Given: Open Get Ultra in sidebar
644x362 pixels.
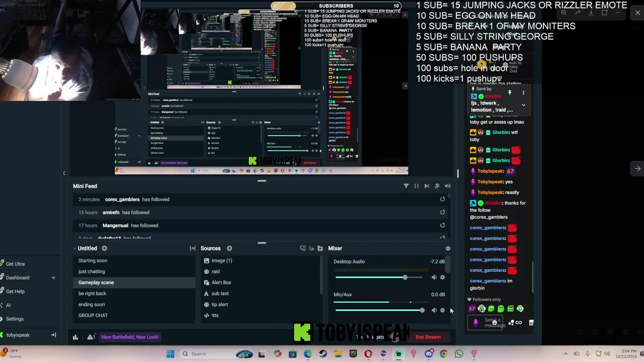Looking at the screenshot, I should click(15, 264).
